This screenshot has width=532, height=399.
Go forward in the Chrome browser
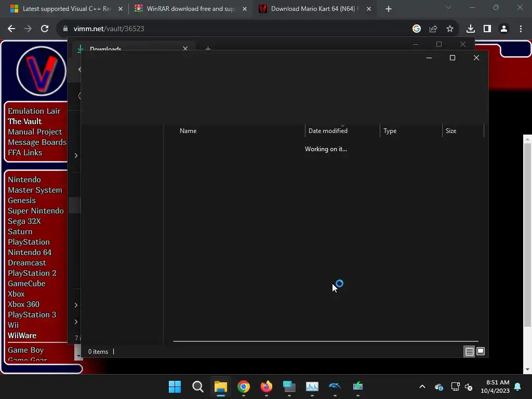click(x=28, y=29)
